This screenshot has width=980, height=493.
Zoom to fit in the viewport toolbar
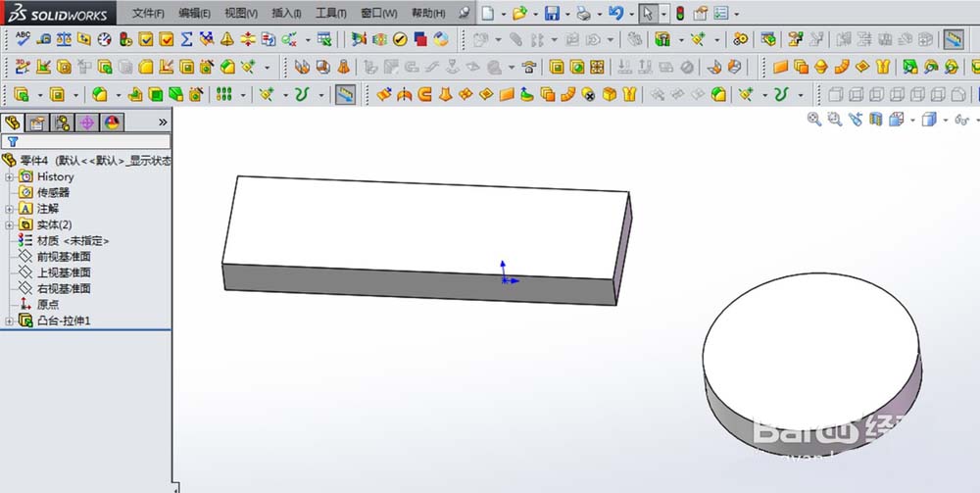tap(813, 119)
